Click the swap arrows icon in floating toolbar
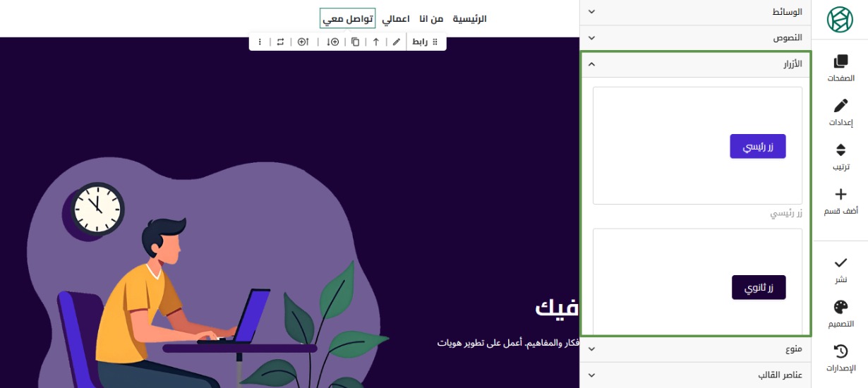This screenshot has width=868, height=388. coord(280,42)
